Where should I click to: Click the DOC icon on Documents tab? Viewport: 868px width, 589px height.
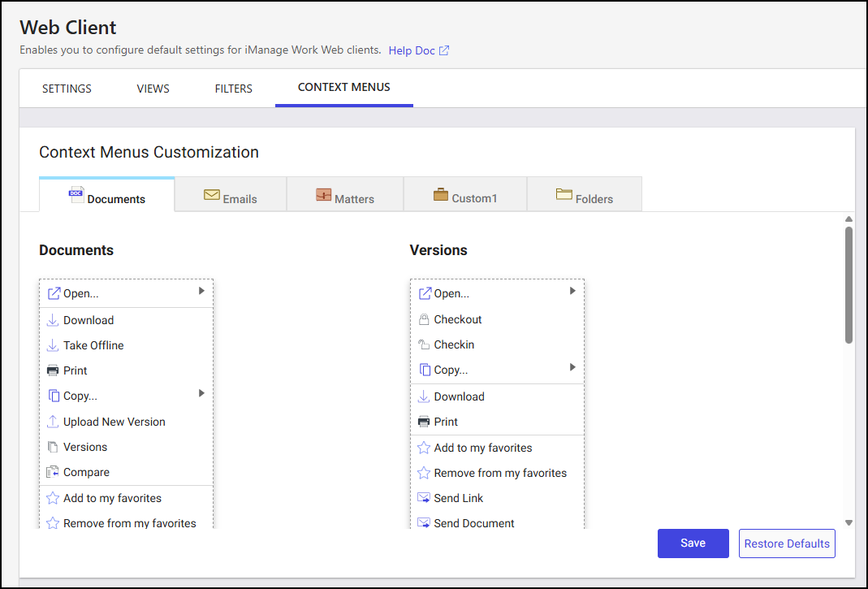[76, 194]
